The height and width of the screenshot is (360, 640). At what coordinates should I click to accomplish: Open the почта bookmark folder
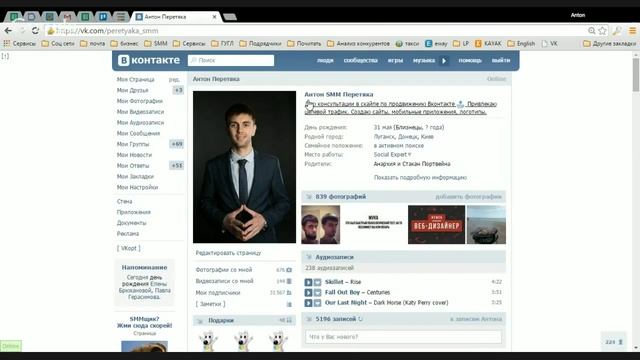point(93,43)
